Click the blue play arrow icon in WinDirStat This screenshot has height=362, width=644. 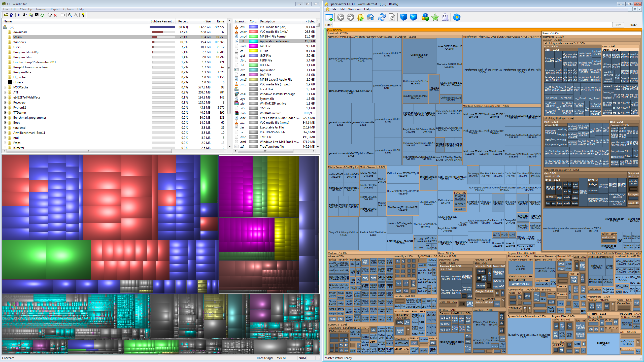point(19,15)
